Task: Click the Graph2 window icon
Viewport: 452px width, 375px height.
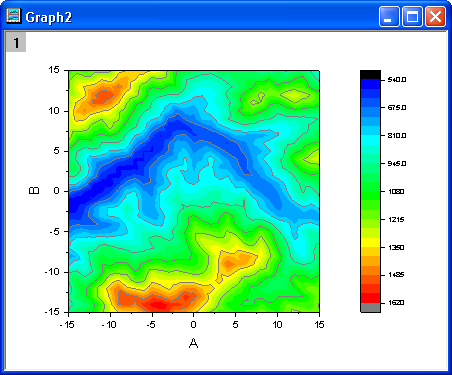Action: click(x=14, y=16)
